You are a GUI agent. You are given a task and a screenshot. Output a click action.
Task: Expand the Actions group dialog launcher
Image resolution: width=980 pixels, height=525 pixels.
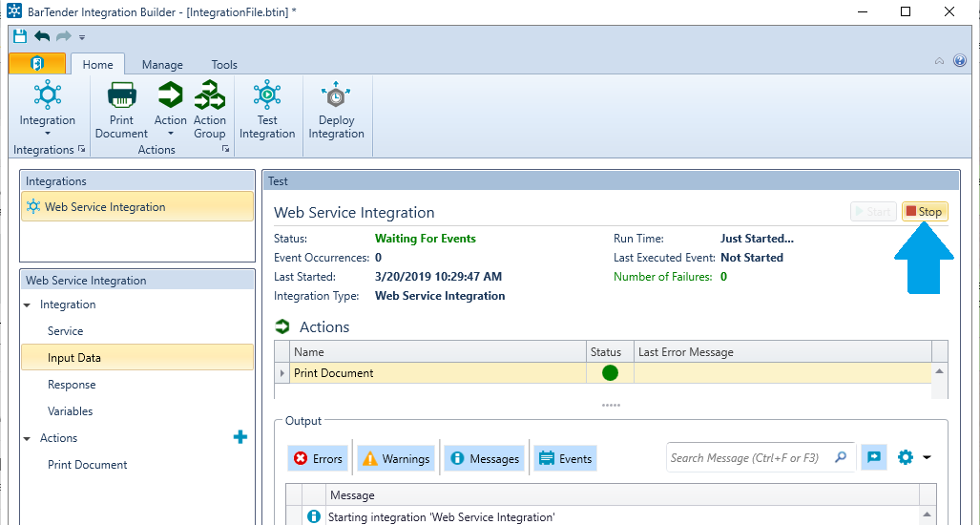tap(225, 149)
